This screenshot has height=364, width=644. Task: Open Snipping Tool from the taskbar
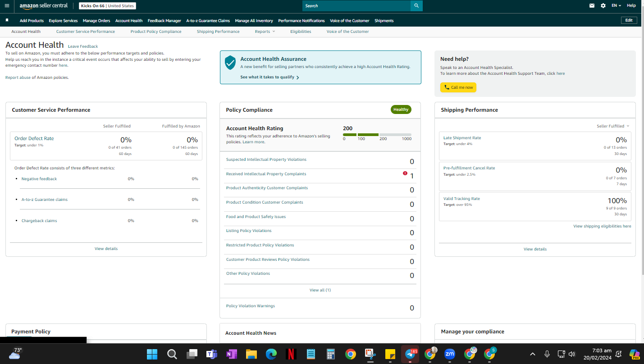coord(370,354)
